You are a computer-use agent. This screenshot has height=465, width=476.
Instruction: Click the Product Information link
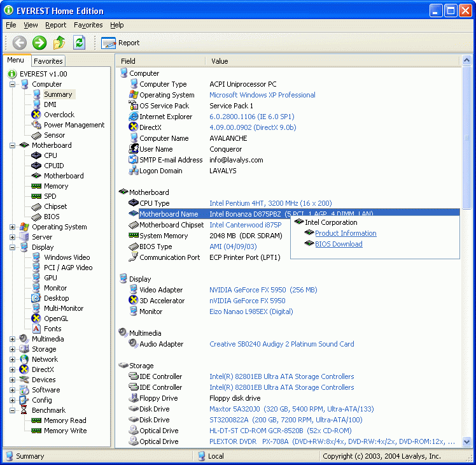click(x=346, y=233)
